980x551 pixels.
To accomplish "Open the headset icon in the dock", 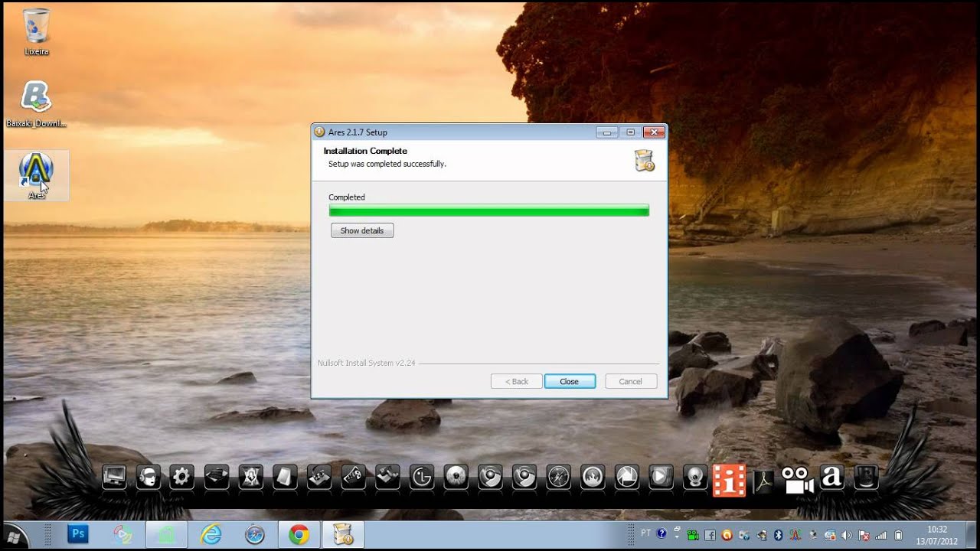I will click(148, 478).
